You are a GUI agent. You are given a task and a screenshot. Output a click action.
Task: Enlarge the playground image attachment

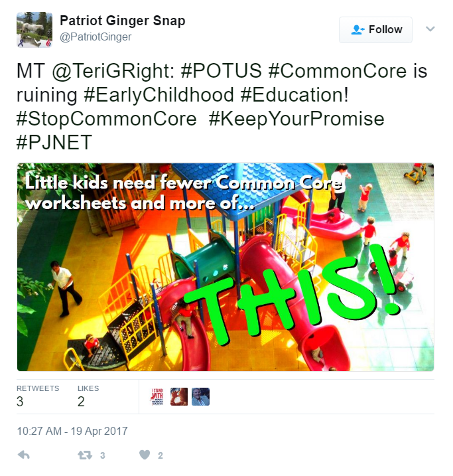click(226, 267)
